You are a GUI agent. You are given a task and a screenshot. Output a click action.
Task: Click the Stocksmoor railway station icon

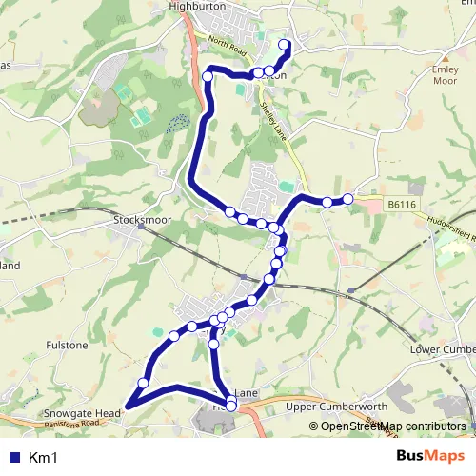(x=141, y=227)
